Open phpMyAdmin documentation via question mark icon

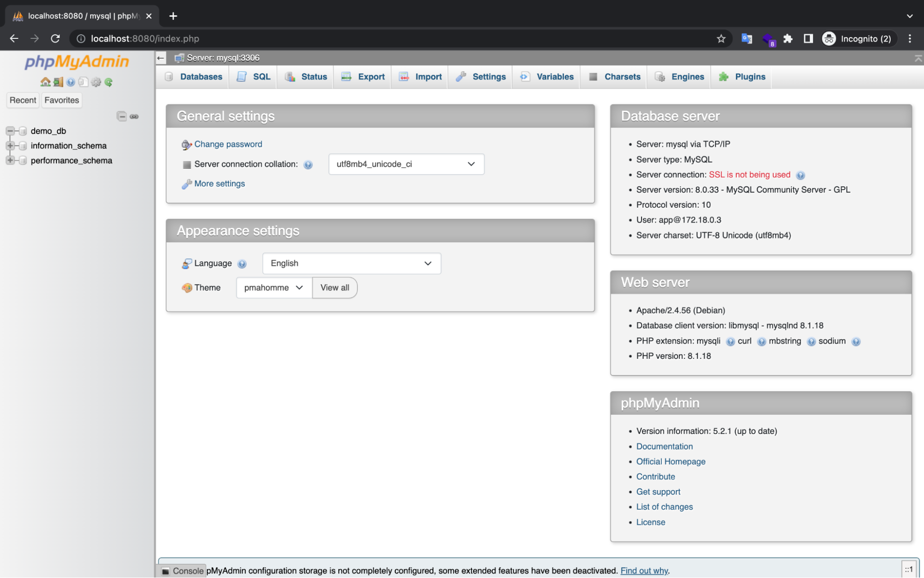pos(70,82)
